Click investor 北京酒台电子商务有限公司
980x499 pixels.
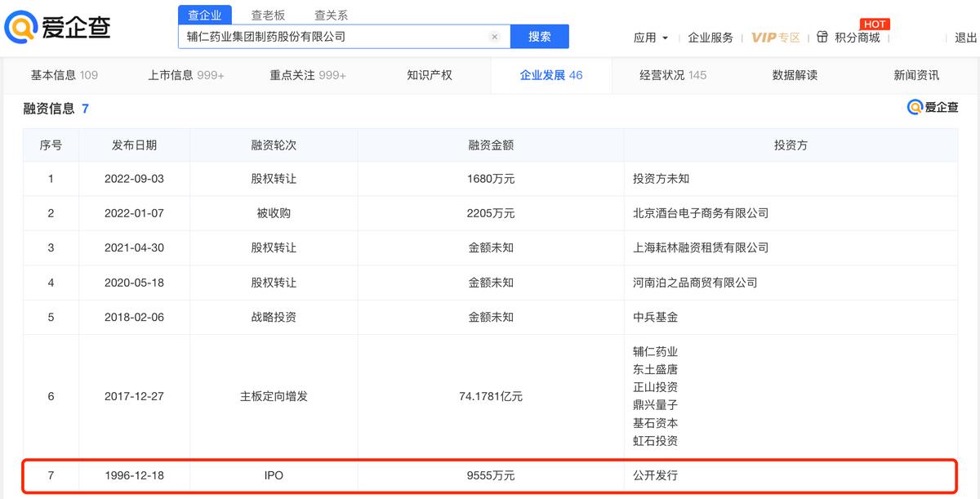pos(701,213)
